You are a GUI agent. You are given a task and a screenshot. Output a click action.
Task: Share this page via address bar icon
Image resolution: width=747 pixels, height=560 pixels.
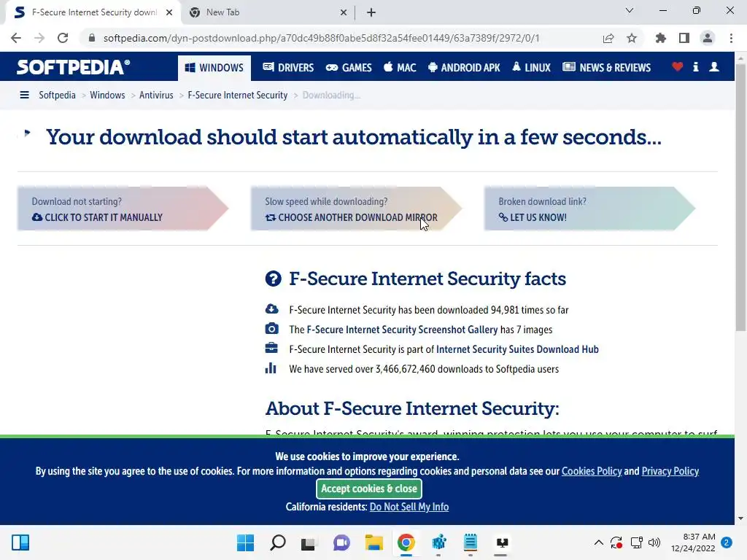(x=608, y=38)
